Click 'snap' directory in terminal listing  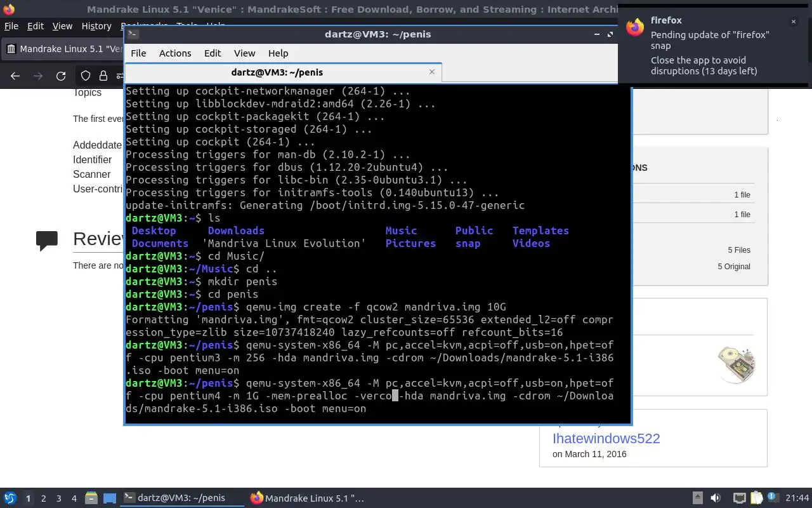(x=468, y=243)
